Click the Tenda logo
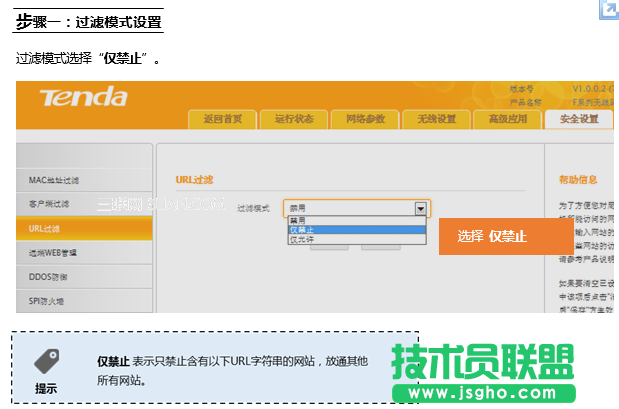Viewport: 619px width, 409px height. pyautogui.click(x=83, y=97)
